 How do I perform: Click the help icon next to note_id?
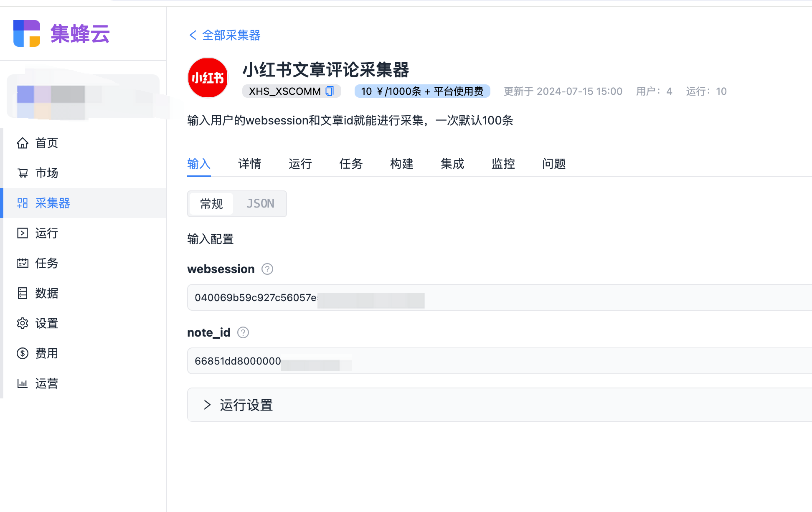pyautogui.click(x=243, y=332)
